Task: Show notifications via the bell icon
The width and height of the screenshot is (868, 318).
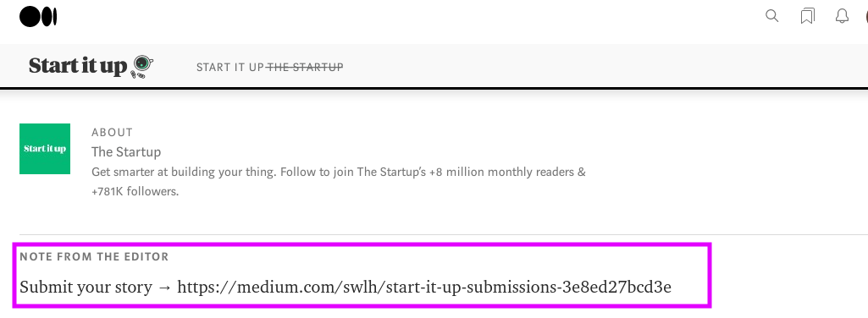Action: click(x=842, y=17)
